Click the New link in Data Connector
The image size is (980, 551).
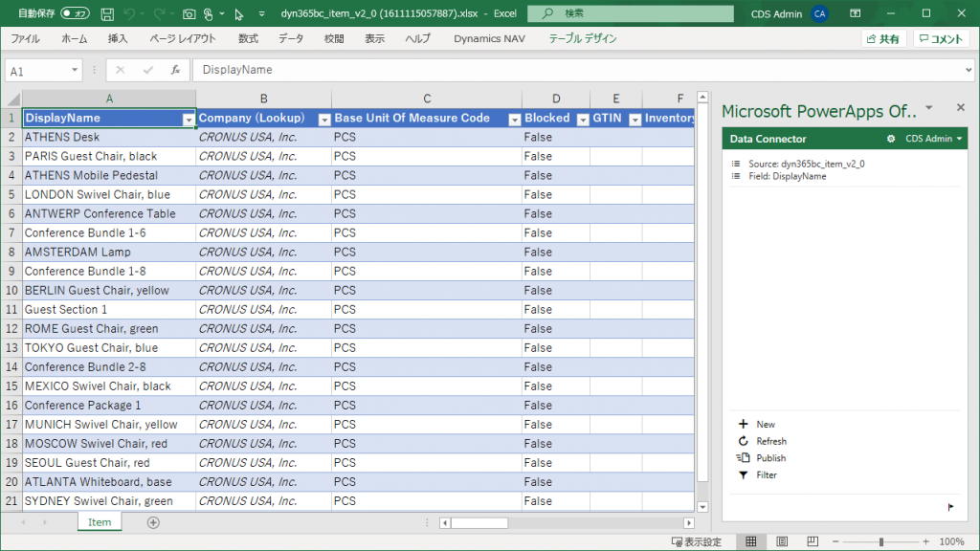(x=766, y=424)
